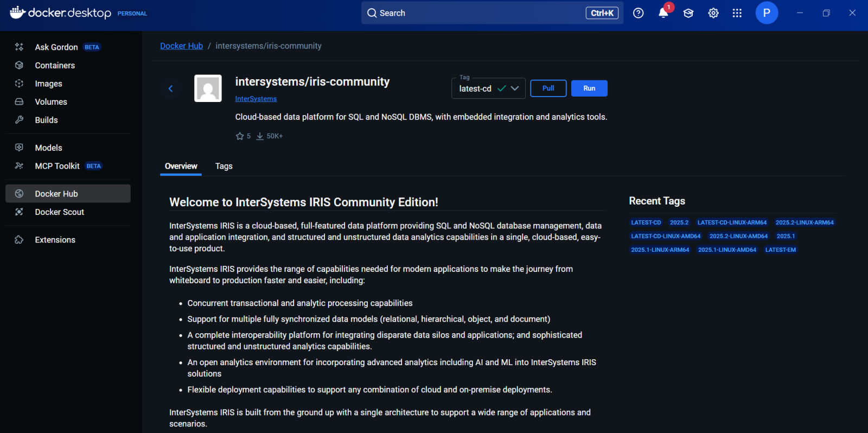Select the LATEST-EM recent tag
This screenshot has height=433, width=868.
tap(780, 250)
